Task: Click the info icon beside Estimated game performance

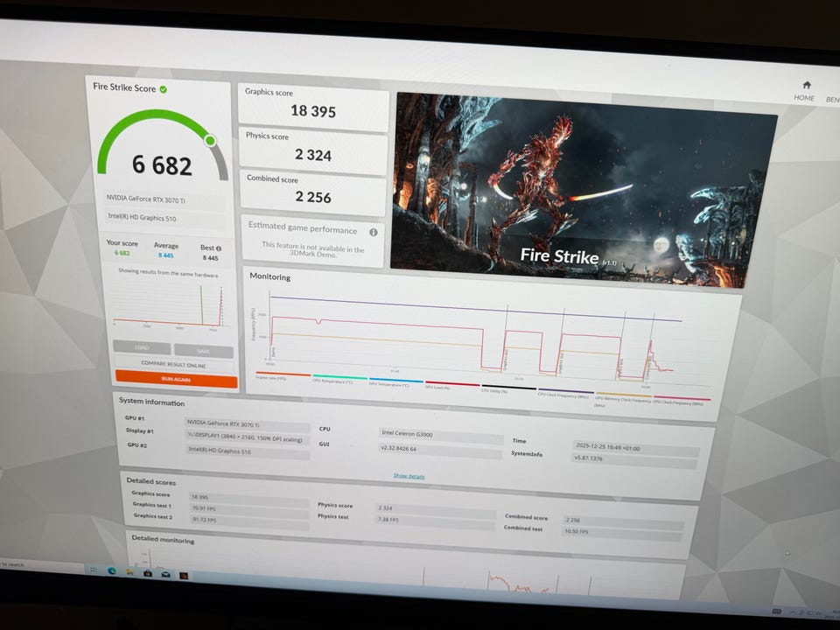Action: coord(373,232)
